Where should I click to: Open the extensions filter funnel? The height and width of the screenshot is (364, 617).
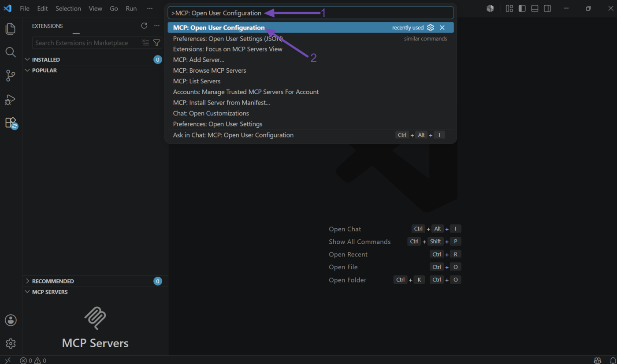[156, 43]
